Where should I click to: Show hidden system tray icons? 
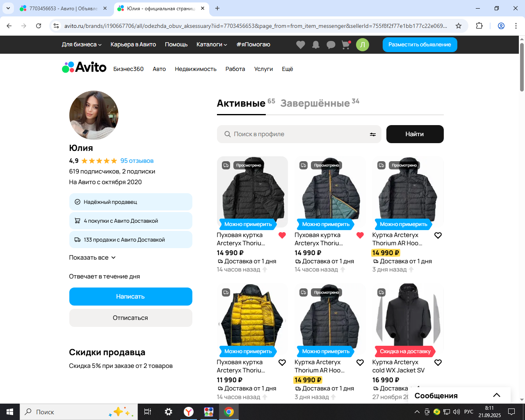coord(417,412)
